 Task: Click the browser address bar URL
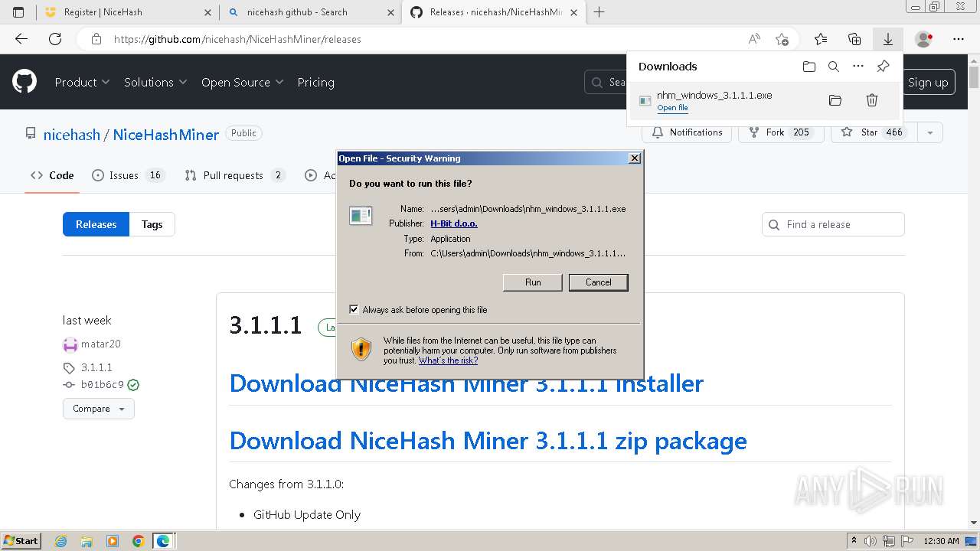point(237,39)
